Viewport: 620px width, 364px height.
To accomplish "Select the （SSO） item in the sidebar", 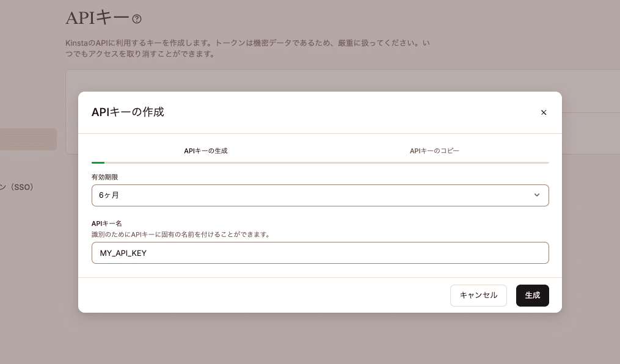I will (22, 187).
